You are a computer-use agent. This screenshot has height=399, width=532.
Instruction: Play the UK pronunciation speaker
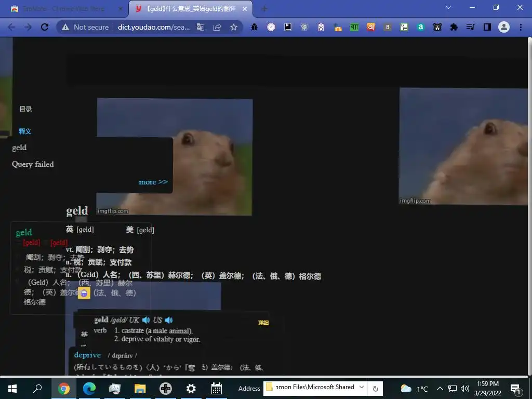[146, 320]
